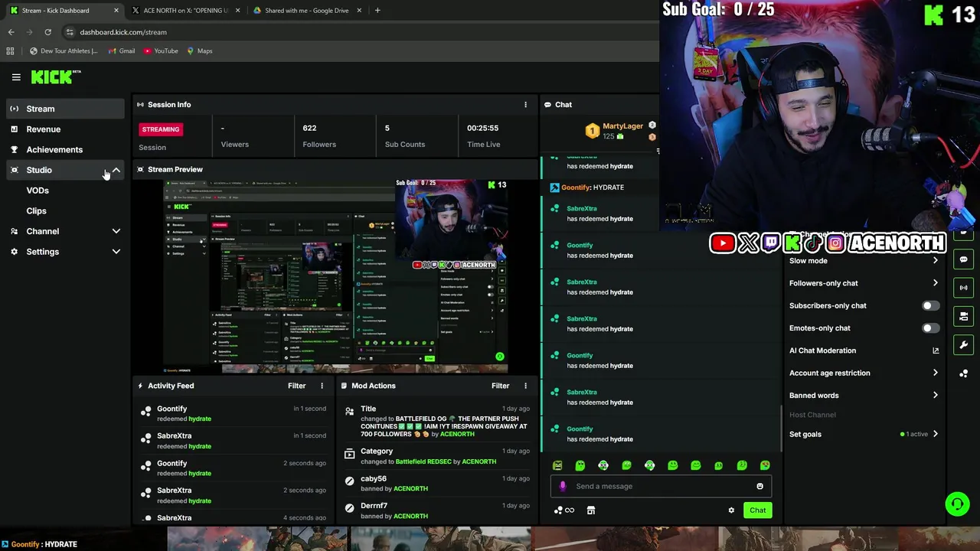Click the chat panel scrollbar
Viewport: 980px width, 551px height.
tap(781, 429)
